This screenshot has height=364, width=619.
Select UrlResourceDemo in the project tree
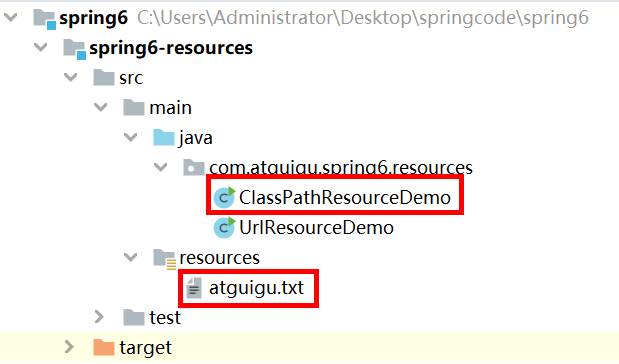click(316, 228)
